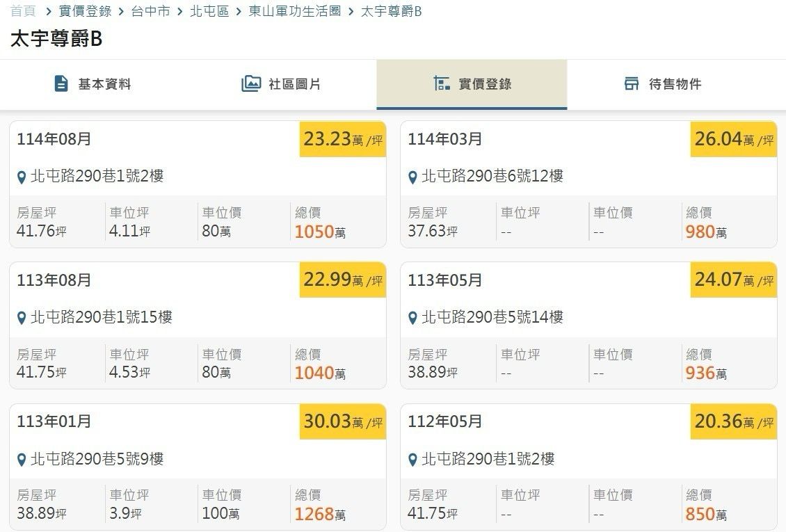Navigate to 台中市 in the breadcrumb
Screen dimensions: 786x532
click(150, 11)
